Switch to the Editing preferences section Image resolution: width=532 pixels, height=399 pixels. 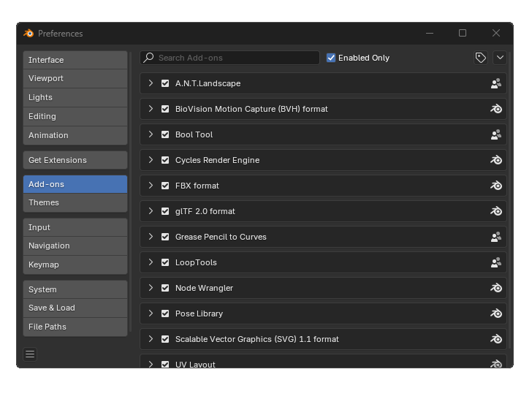click(75, 116)
